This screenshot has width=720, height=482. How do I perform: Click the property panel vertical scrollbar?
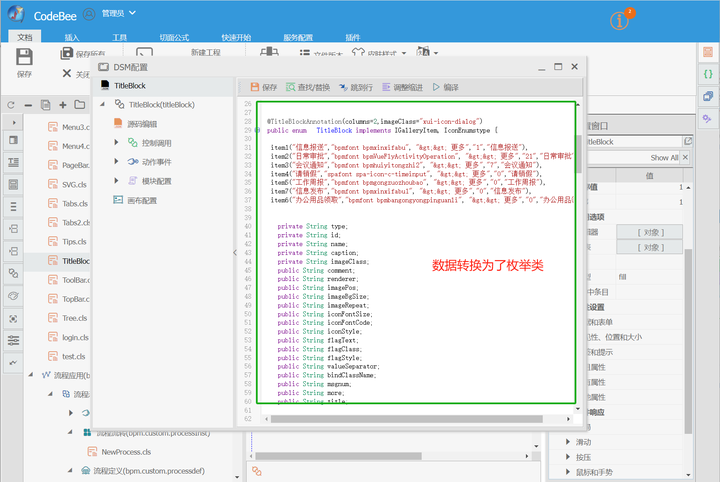[688, 341]
